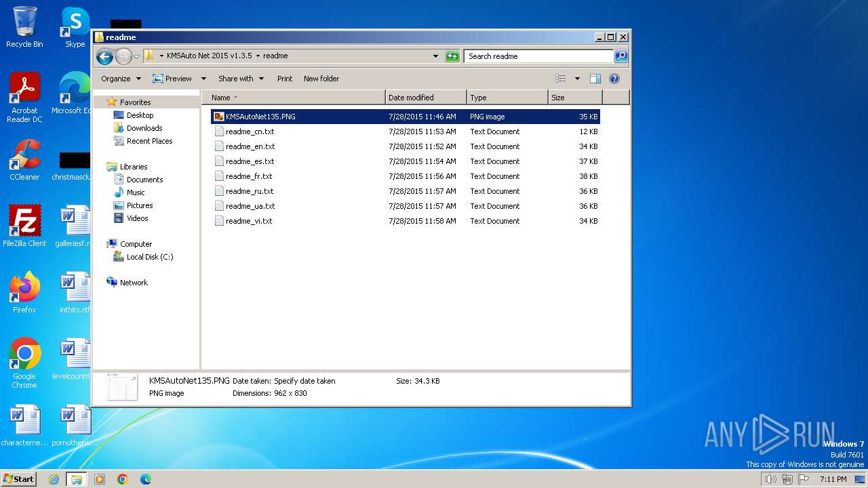Select the CCleaner desktop icon

click(24, 160)
